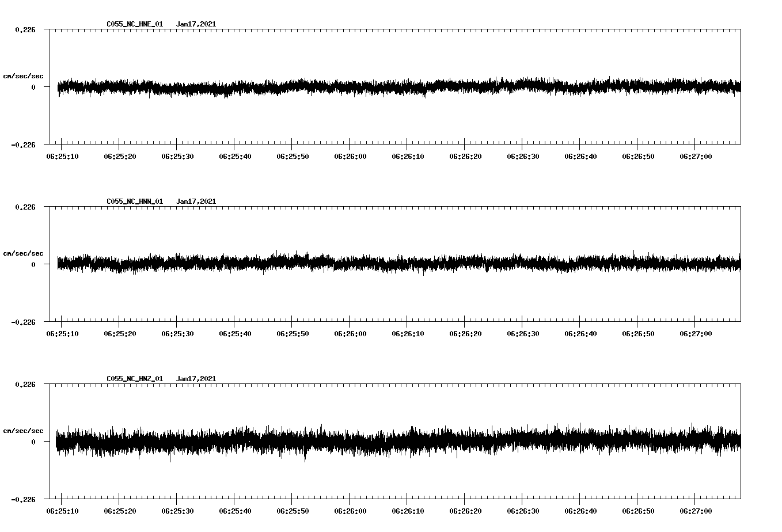Click the waveform trace of the HNZ channel
Screen dimensions: 782x532
tap(346, 442)
